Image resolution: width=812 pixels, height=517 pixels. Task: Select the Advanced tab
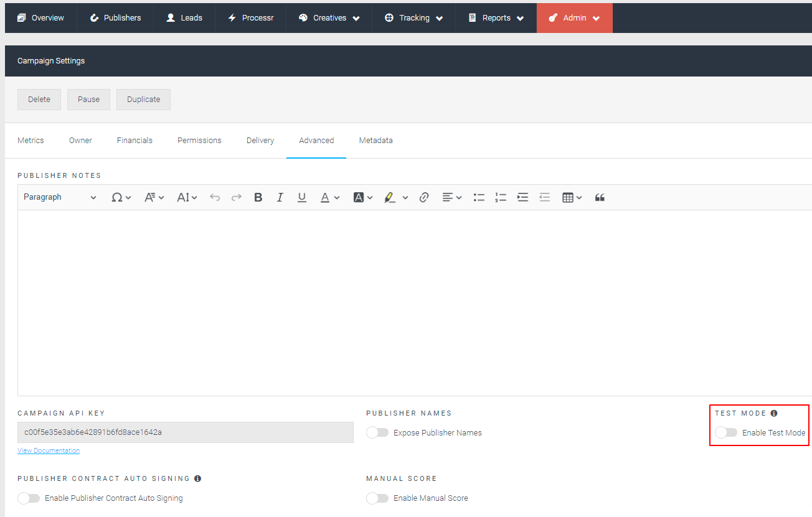click(x=316, y=141)
